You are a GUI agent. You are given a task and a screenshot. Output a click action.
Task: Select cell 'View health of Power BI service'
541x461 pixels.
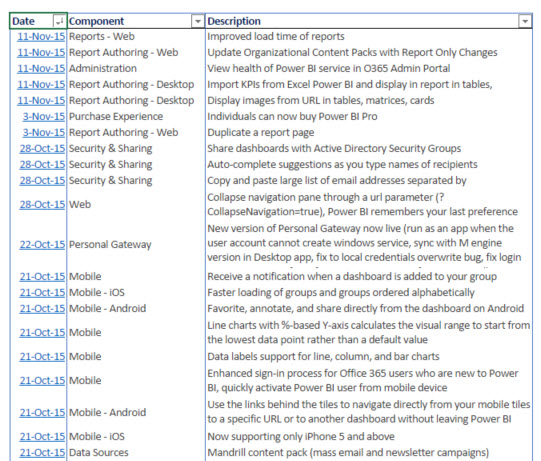point(369,68)
